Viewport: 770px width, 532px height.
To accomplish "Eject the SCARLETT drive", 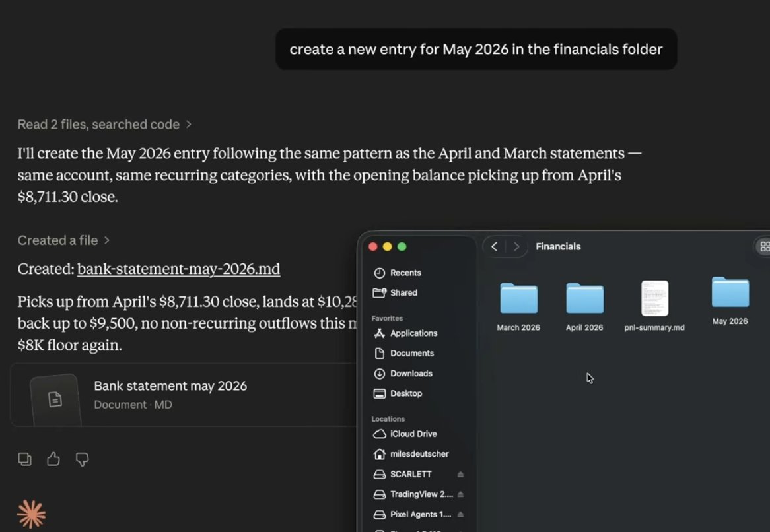I will 460,474.
